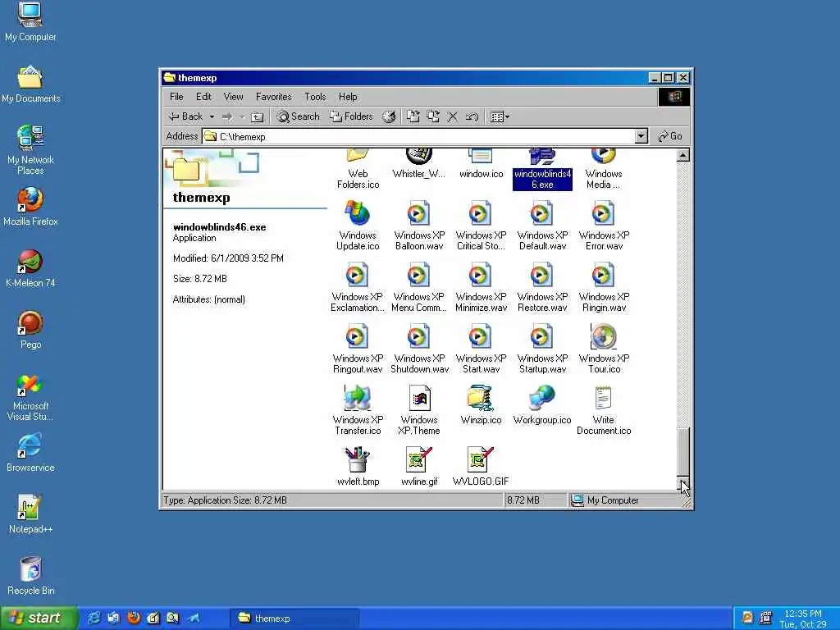
Task: Select the Write Document.ico file
Action: [x=604, y=410]
